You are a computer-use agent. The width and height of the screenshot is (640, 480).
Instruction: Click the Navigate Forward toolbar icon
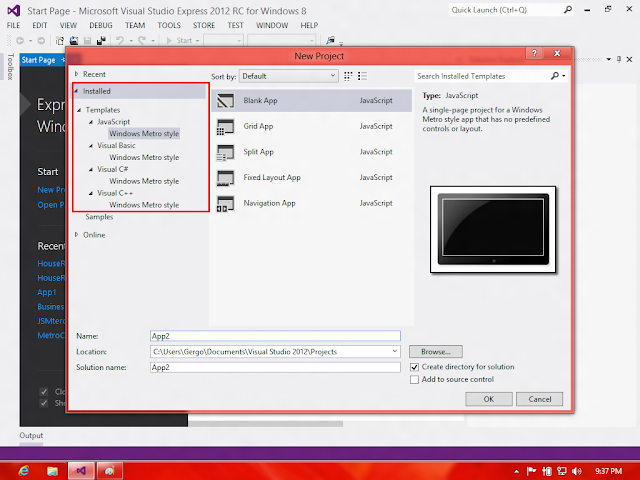41,40
